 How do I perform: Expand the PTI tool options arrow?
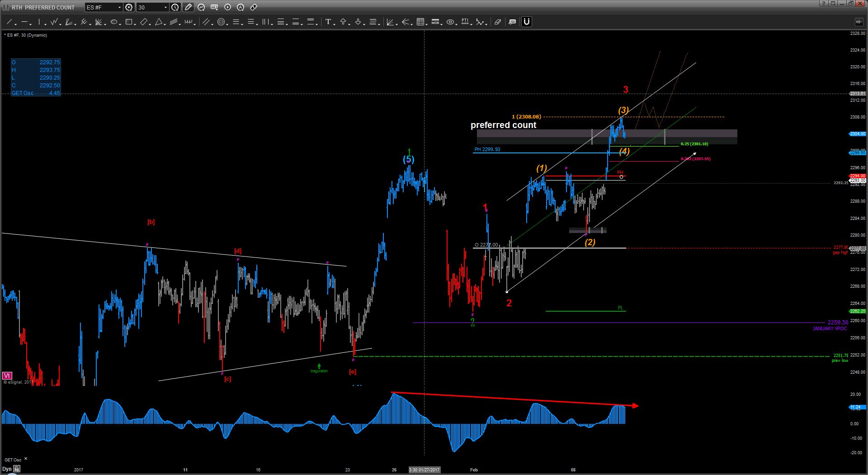(x=472, y=24)
